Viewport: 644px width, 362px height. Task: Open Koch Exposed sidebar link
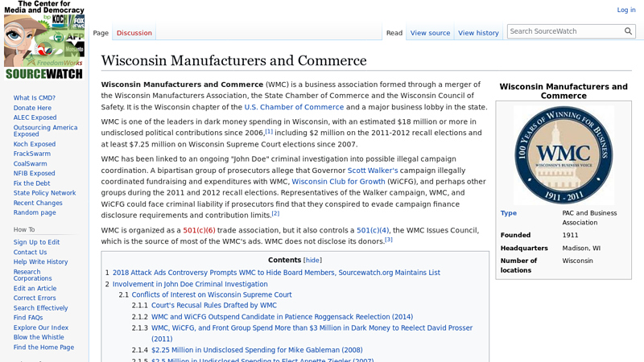(x=35, y=144)
